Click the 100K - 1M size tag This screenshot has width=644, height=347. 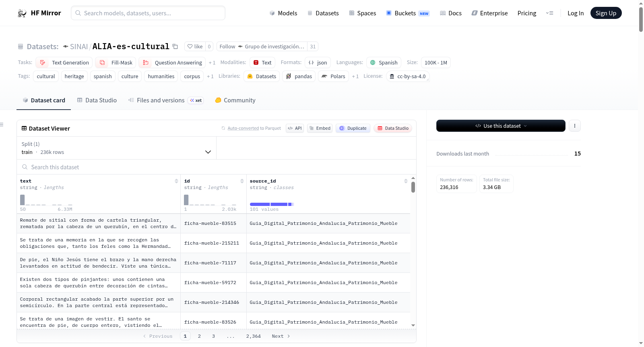click(x=436, y=62)
